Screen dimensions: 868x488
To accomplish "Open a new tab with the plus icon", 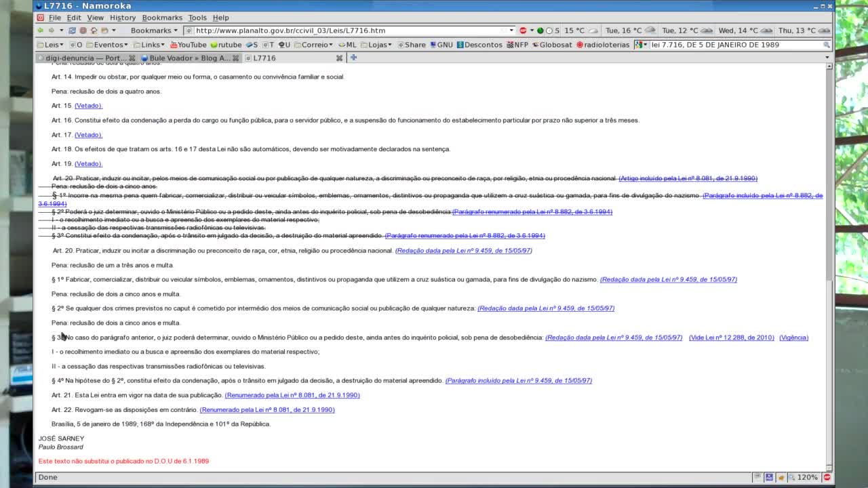I will click(x=353, y=58).
